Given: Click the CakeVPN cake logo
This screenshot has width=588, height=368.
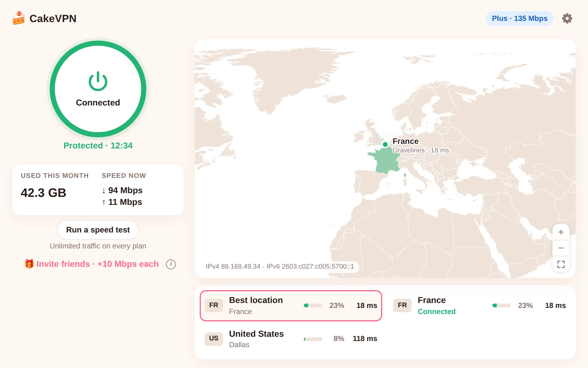Looking at the screenshot, I should tap(18, 18).
